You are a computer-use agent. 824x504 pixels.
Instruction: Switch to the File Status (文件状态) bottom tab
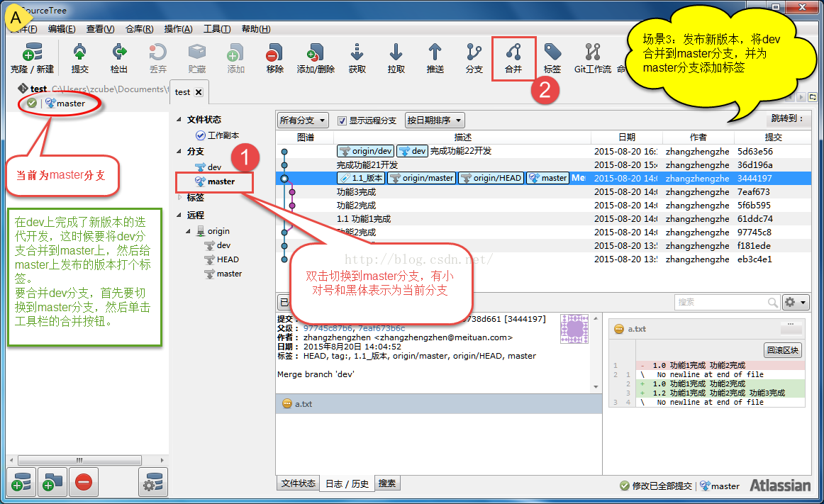pos(298,483)
